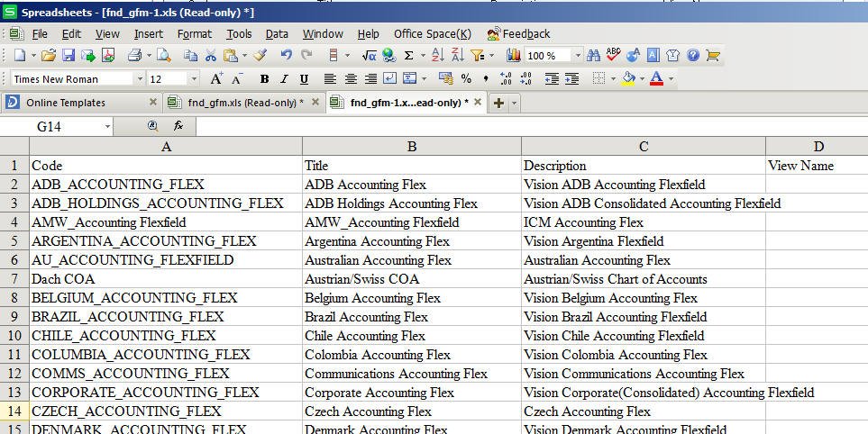Apply AutoSum with the sigma icon
Screen dimensions: 868x434
tap(409, 55)
